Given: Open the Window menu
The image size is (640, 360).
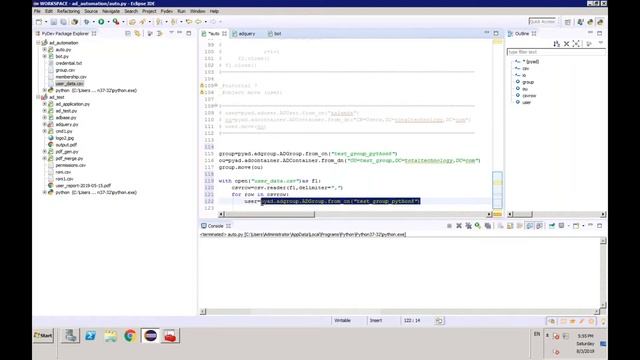Looking at the screenshot, I should click(198, 11).
